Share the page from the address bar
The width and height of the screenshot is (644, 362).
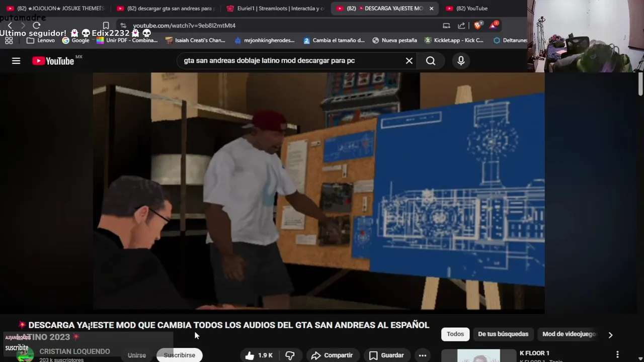point(461,25)
